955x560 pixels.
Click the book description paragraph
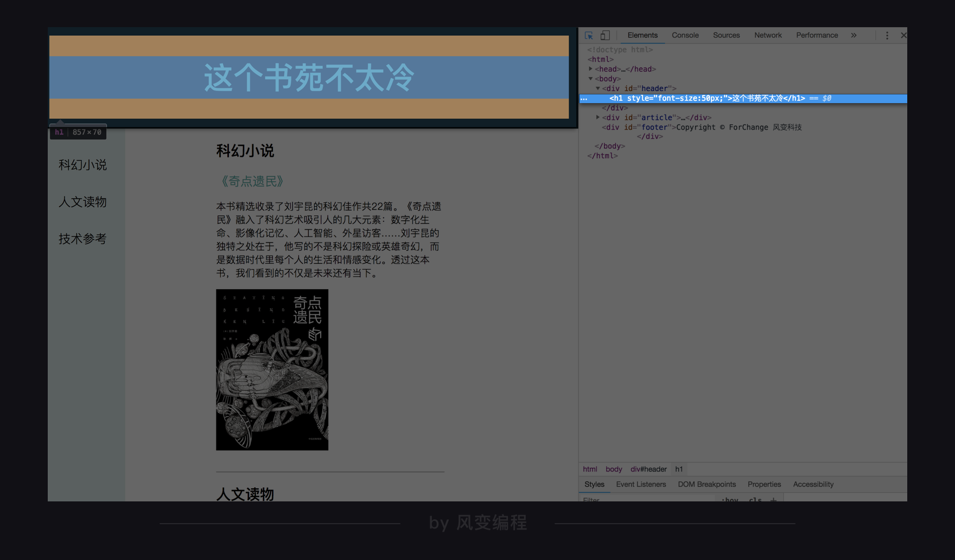(329, 239)
